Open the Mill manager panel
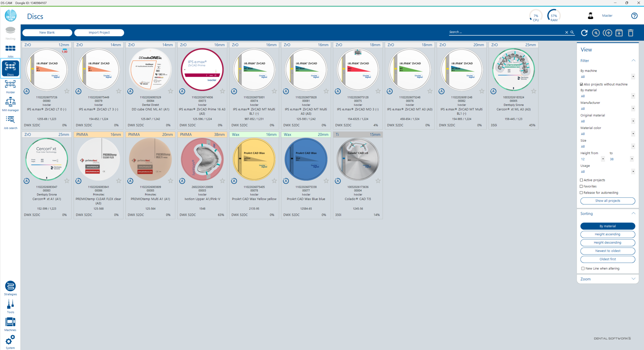 tap(10, 104)
